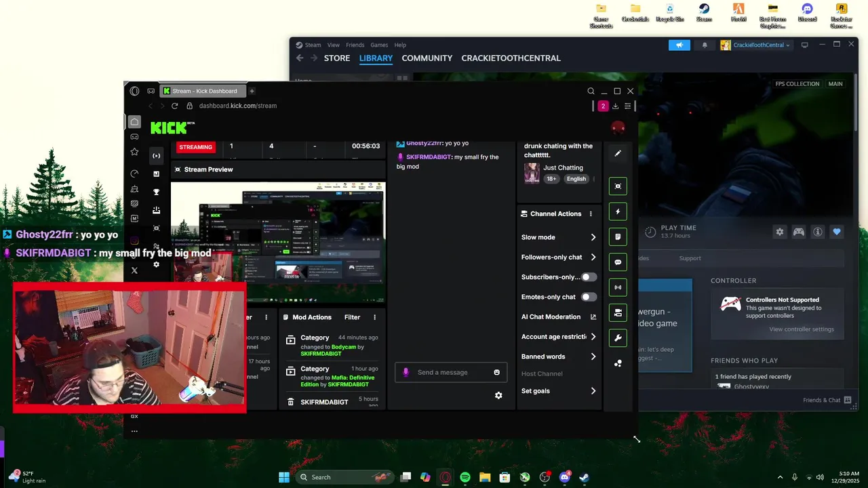Open Friends & Chat in Steam
This screenshot has width=868, height=488.
coord(827,401)
